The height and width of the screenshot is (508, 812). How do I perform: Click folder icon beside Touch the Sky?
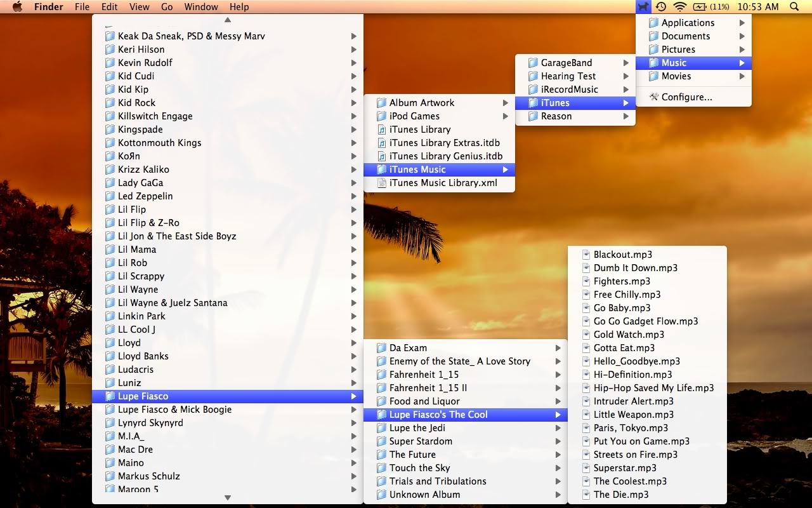tap(381, 468)
